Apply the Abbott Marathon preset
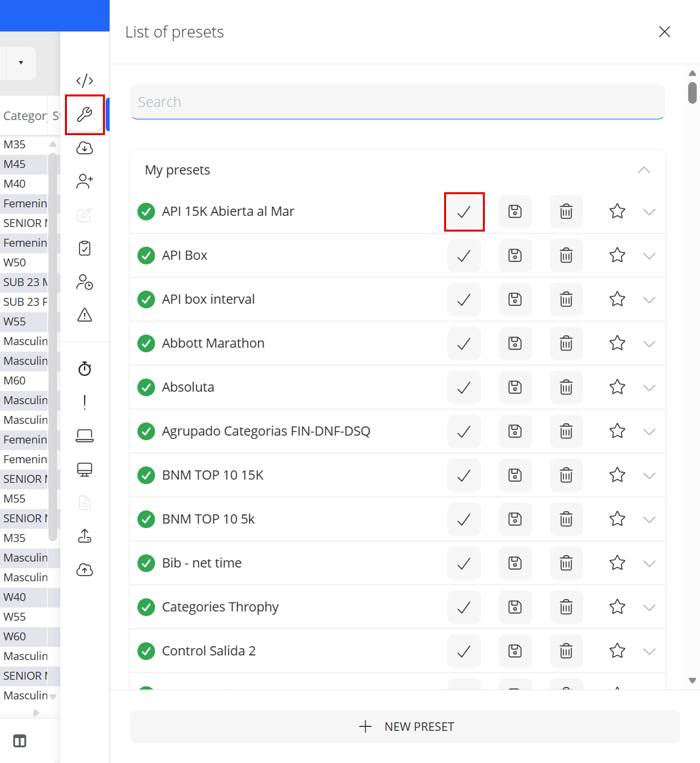700x763 pixels. pyautogui.click(x=464, y=344)
